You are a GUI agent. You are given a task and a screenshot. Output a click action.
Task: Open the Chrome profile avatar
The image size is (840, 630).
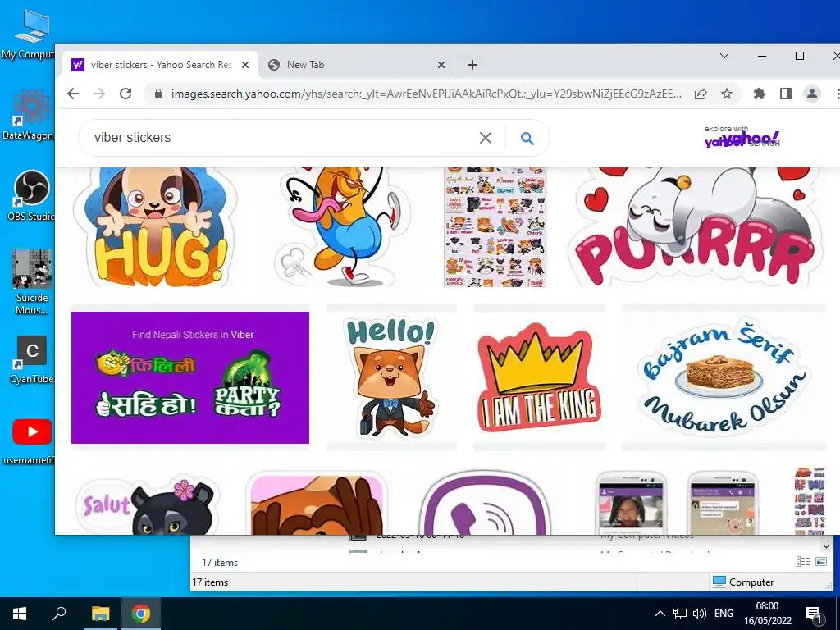tap(812, 94)
